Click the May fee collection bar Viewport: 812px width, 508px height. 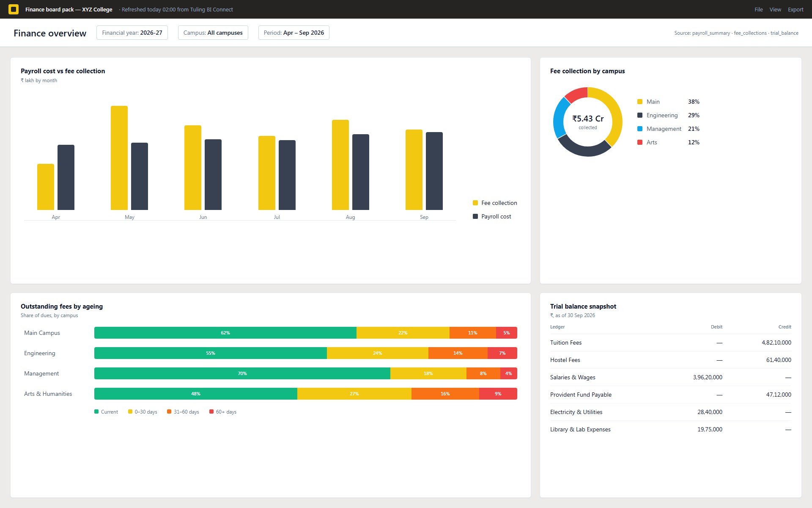tap(119, 158)
